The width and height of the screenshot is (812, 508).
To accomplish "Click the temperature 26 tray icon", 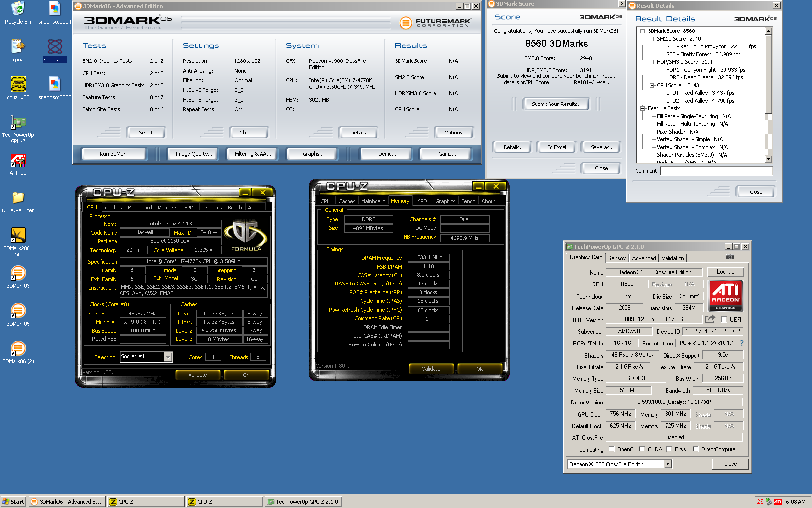I will tap(760, 502).
